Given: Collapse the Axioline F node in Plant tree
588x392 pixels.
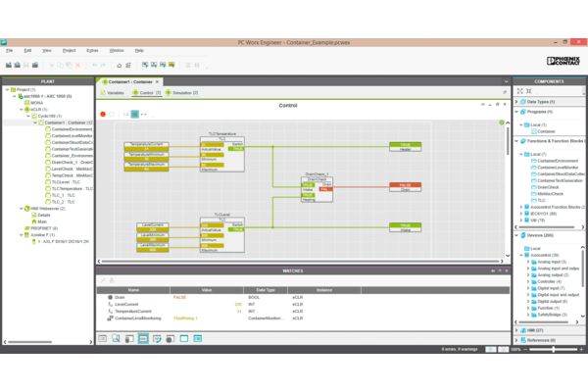Looking at the screenshot, I should coord(22,235).
